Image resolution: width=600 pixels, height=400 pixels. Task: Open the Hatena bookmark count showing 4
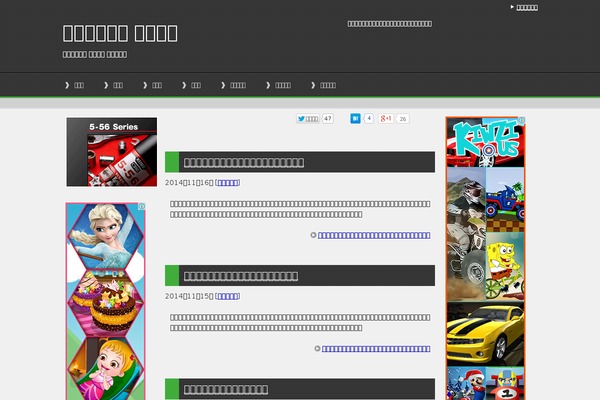click(369, 119)
